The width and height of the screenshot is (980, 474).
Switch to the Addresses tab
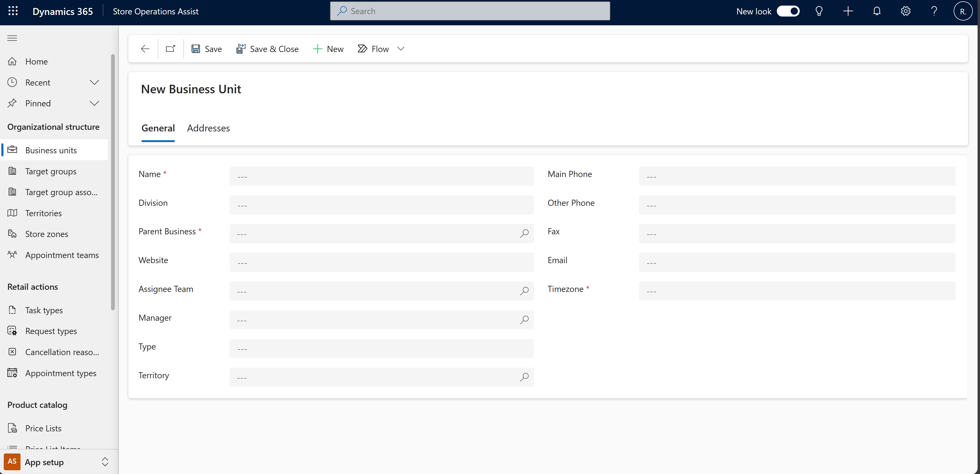pos(208,128)
